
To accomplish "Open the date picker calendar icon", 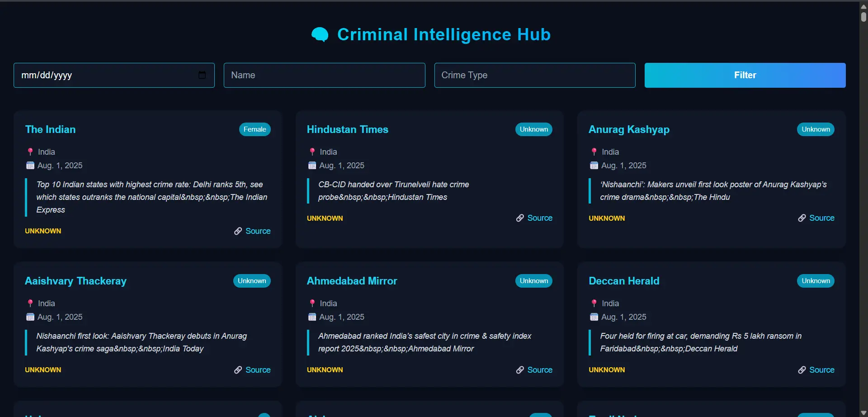I will tap(202, 75).
